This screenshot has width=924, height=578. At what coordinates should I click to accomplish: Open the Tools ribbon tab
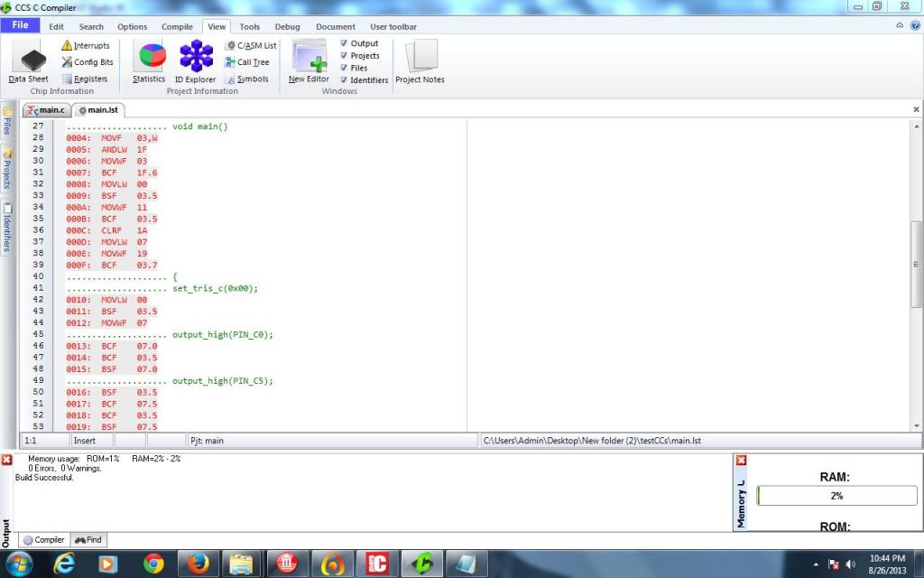[x=249, y=26]
